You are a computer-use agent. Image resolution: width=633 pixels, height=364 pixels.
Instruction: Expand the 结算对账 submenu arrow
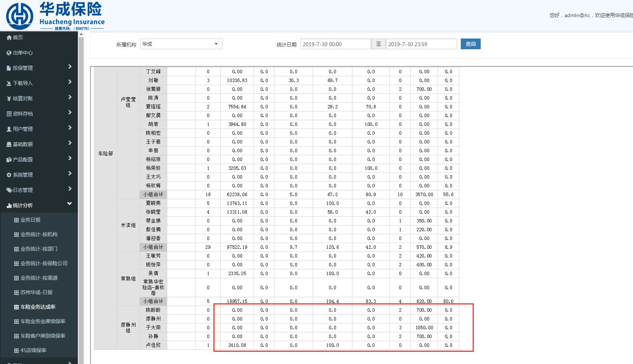click(x=70, y=97)
